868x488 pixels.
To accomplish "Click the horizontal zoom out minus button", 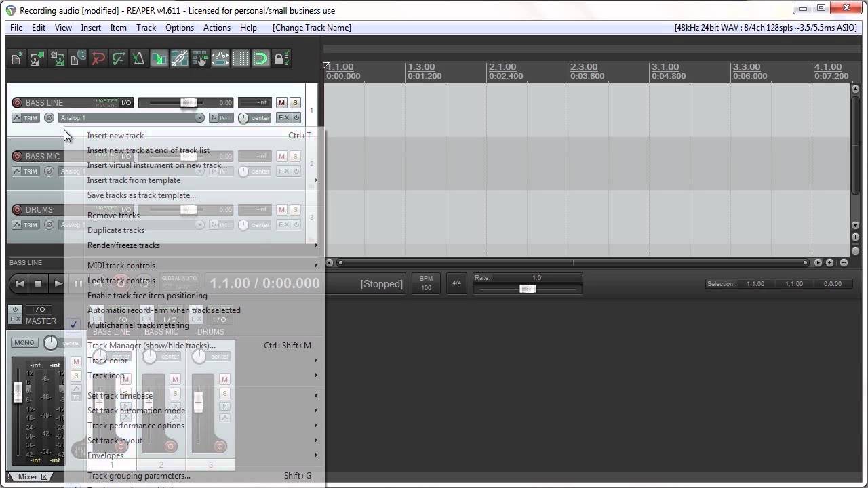I will (844, 262).
